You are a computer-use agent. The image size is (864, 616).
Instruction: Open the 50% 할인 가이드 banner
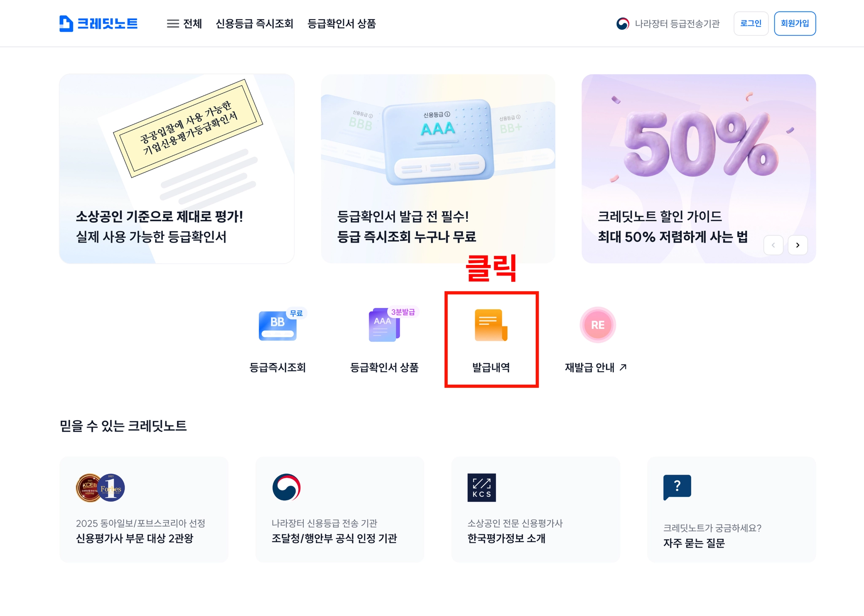[x=699, y=169]
